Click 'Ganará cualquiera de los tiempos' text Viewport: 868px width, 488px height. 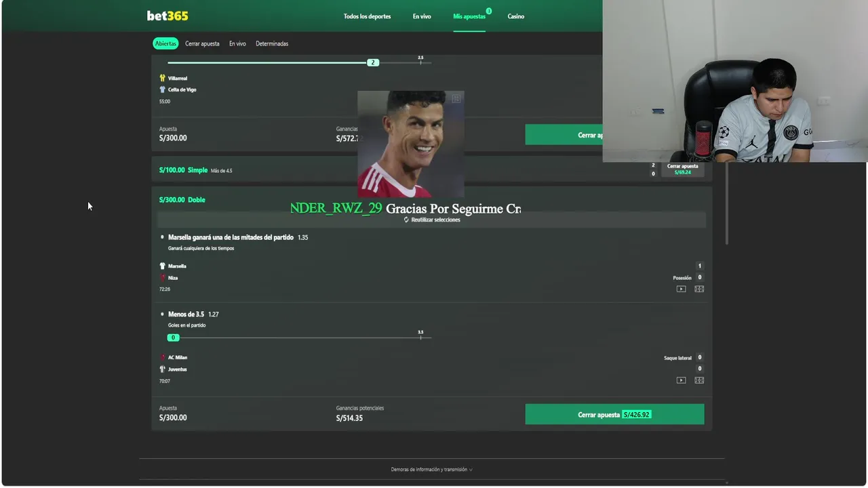201,248
